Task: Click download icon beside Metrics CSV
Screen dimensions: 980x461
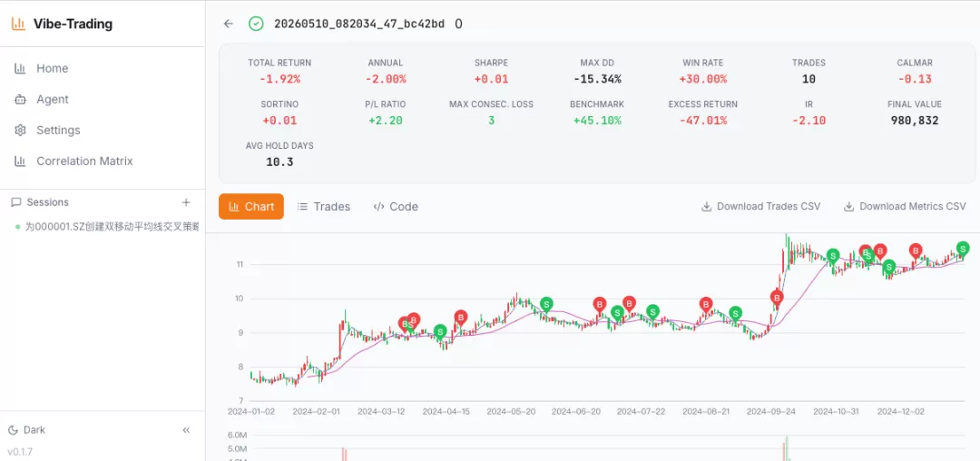Action: (848, 207)
